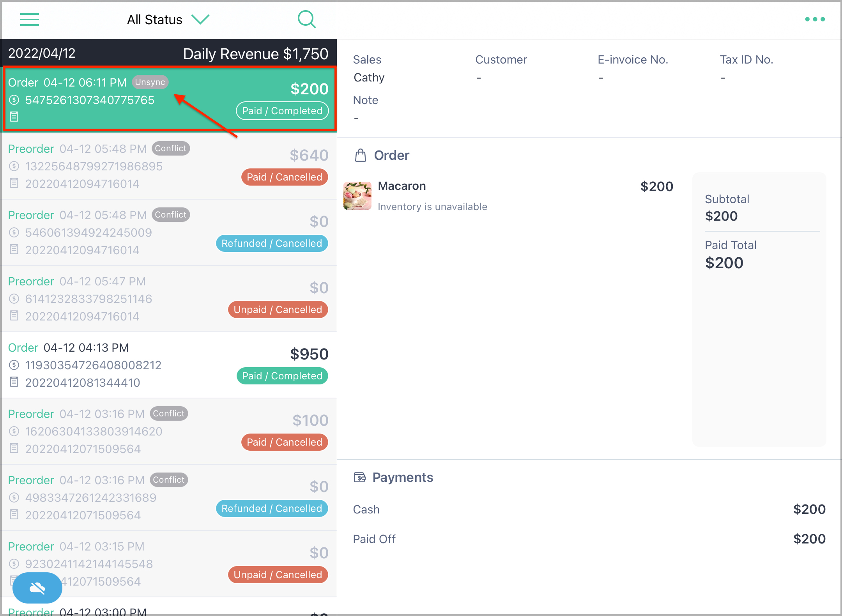
Task: Click Paid / Cancelled badge on $100 preorder
Action: click(285, 442)
